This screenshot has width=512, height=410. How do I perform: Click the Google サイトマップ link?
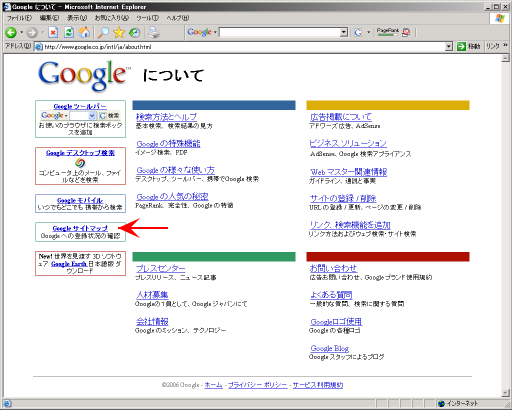tap(80, 228)
